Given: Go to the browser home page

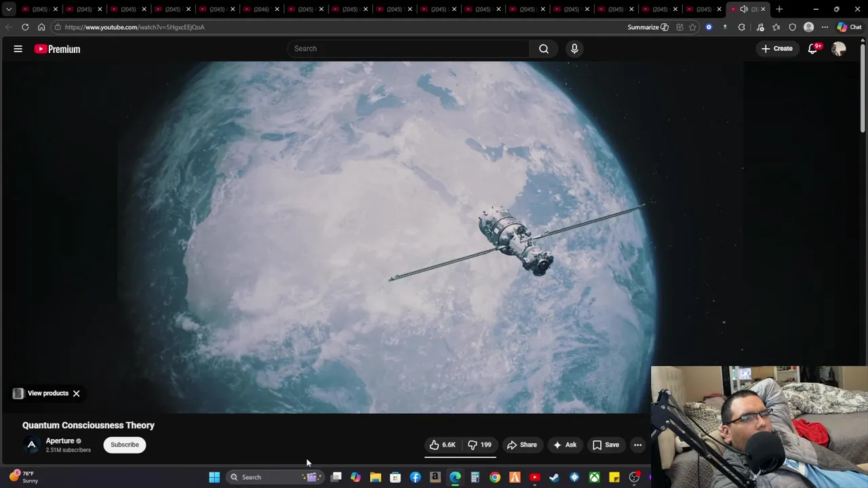Looking at the screenshot, I should point(41,27).
